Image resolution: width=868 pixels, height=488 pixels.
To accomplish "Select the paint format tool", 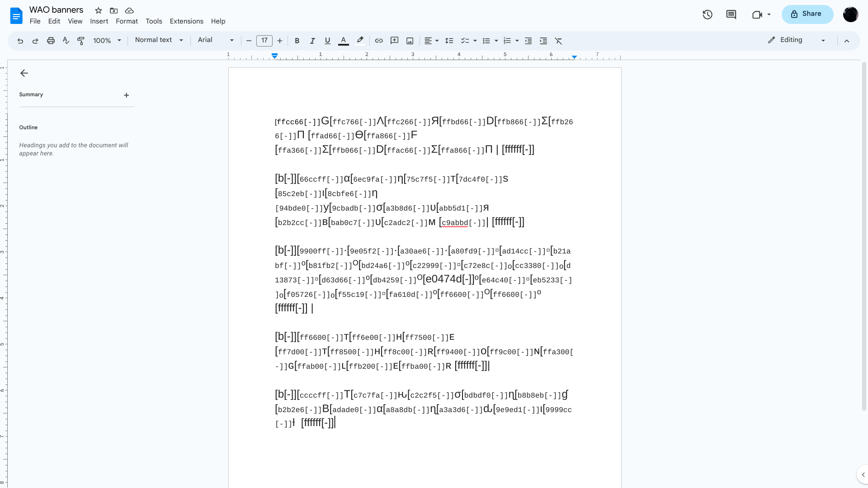I will pyautogui.click(x=81, y=41).
